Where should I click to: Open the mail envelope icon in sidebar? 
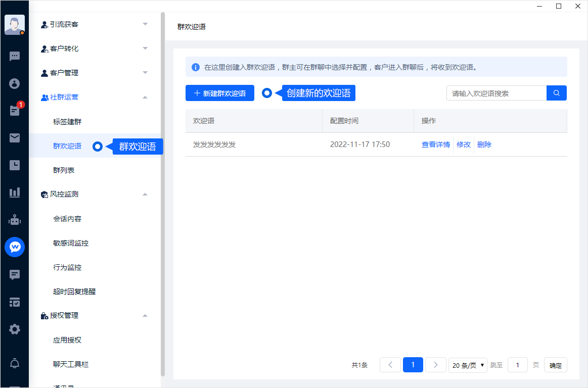tap(15, 138)
